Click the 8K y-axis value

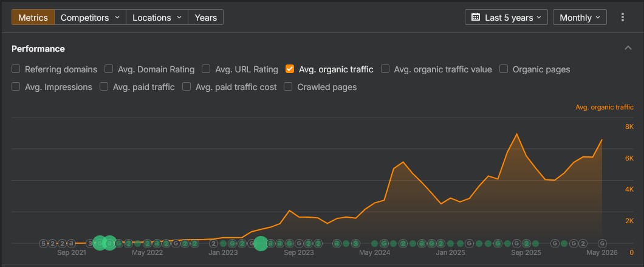coord(629,127)
